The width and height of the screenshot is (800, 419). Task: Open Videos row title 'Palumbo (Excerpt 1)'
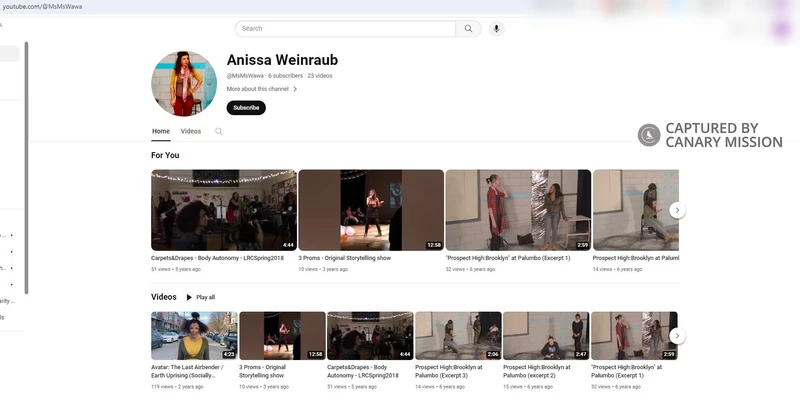tap(627, 371)
